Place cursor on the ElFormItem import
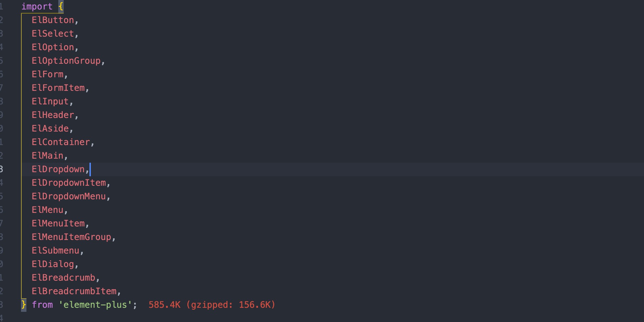Viewport: 644px width, 322px height. point(58,88)
